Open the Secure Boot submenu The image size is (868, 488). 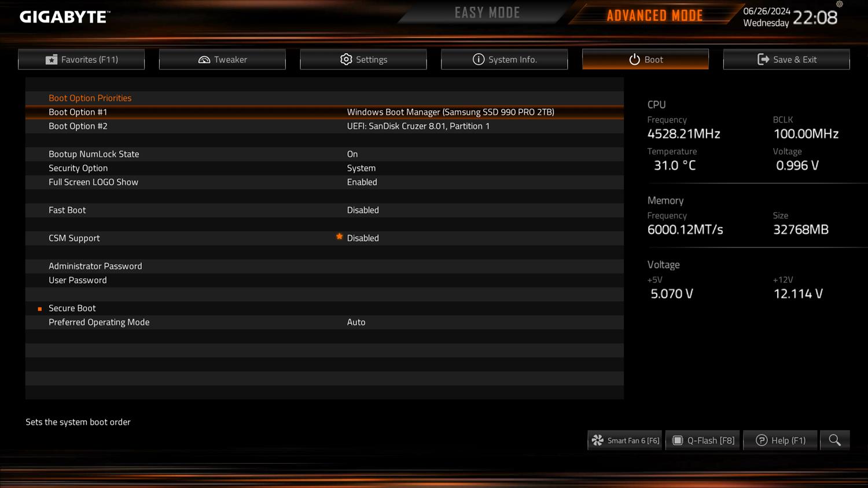pos(72,308)
